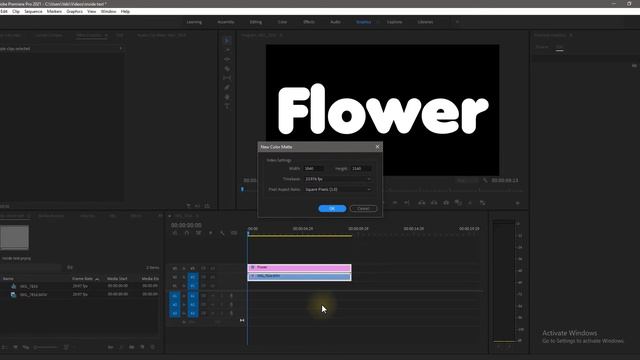Click the Program Monitor playhead marker
Screen dimensions: 640x360
(242, 189)
